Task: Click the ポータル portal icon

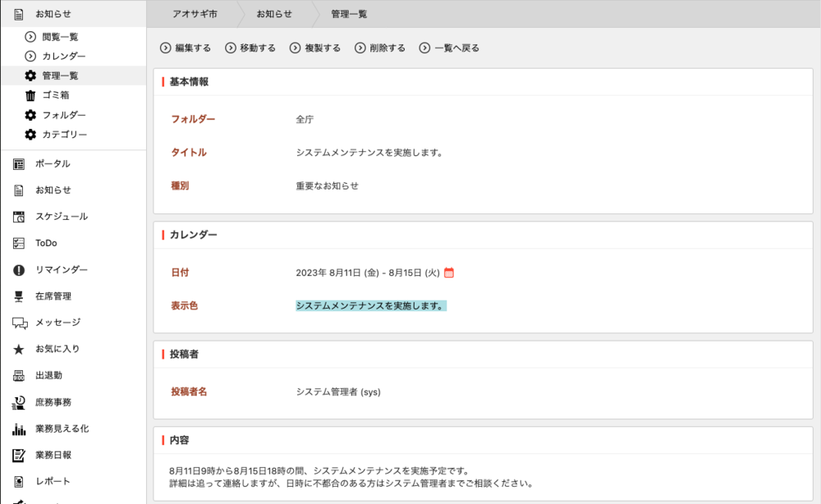Action: coord(19,164)
